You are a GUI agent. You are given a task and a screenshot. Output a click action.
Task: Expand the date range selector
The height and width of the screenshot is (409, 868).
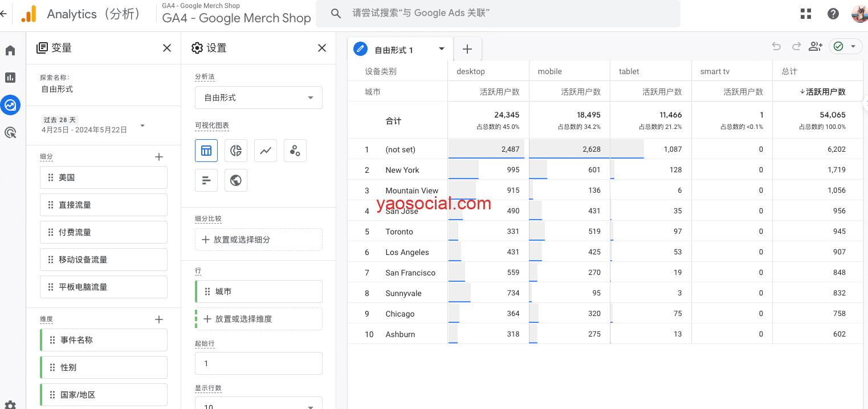(x=142, y=125)
